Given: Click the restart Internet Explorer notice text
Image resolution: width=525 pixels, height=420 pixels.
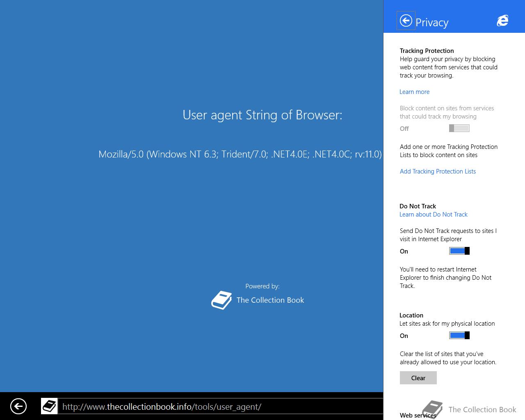Looking at the screenshot, I should click(446, 278).
